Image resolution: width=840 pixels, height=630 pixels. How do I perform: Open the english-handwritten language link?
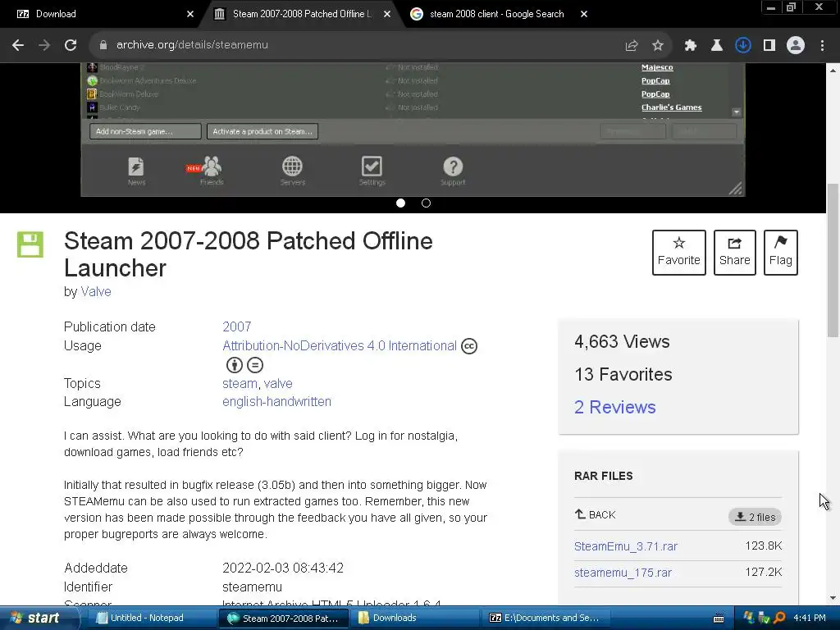[x=276, y=402]
